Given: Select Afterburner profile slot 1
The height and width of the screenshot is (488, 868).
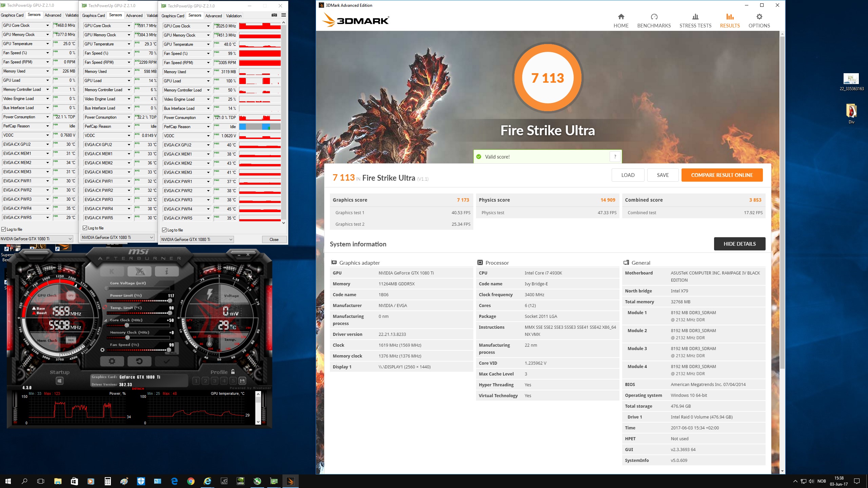Looking at the screenshot, I should pos(196,381).
